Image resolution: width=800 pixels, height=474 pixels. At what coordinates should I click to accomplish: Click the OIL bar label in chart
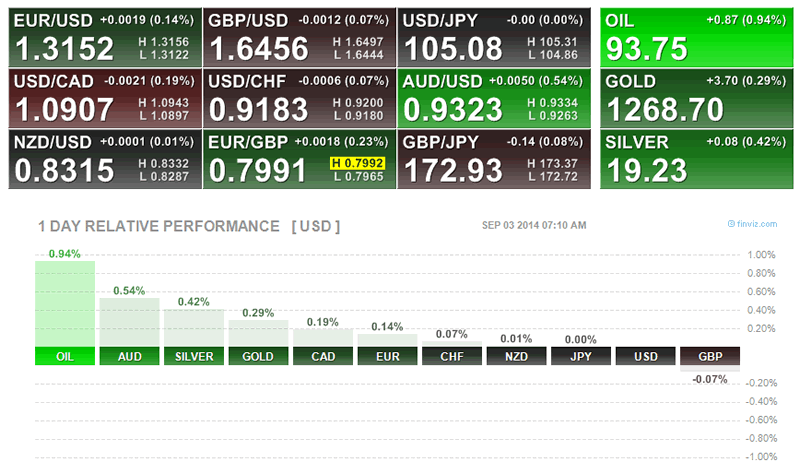(65, 356)
